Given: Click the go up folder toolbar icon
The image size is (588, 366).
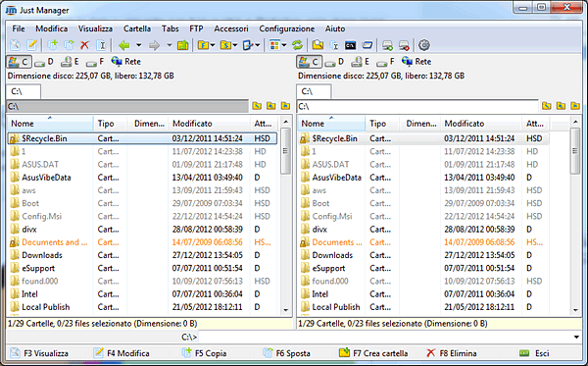Looking at the screenshot, I should point(183,45).
